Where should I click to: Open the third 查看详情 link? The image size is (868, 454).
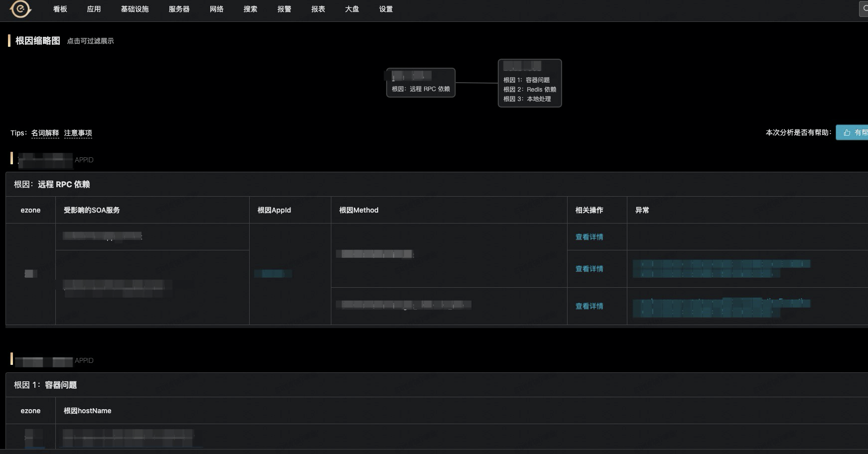pyautogui.click(x=589, y=306)
